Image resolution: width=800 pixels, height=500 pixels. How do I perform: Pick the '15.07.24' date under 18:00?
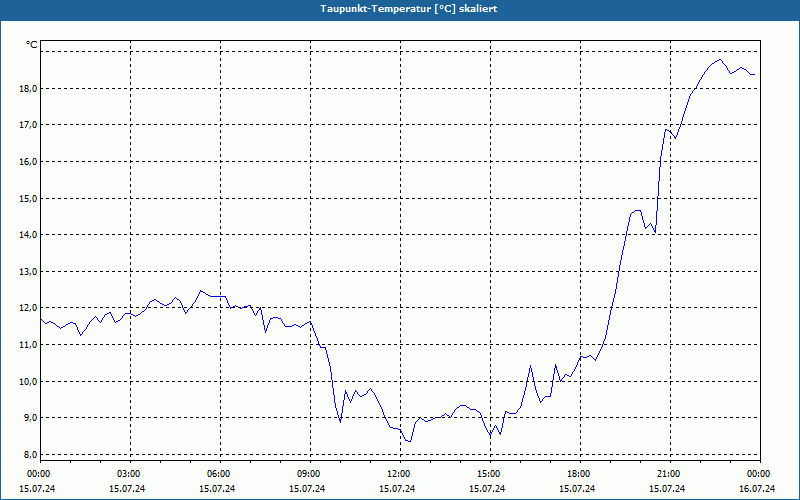pyautogui.click(x=578, y=489)
